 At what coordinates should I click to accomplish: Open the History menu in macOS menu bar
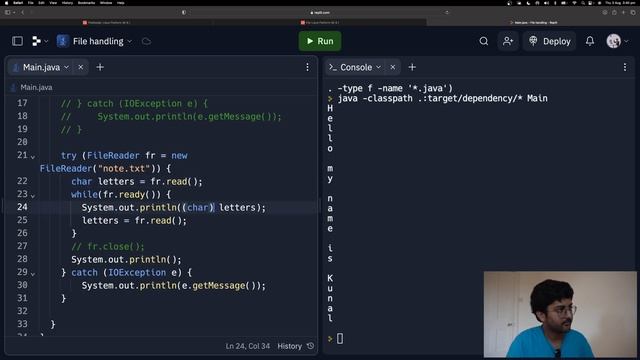pos(67,3)
